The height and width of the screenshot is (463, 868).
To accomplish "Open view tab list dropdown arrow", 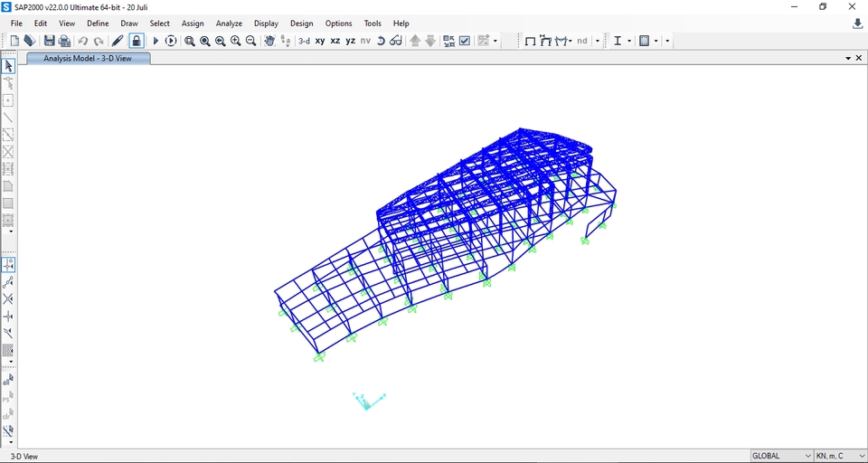I will (848, 58).
